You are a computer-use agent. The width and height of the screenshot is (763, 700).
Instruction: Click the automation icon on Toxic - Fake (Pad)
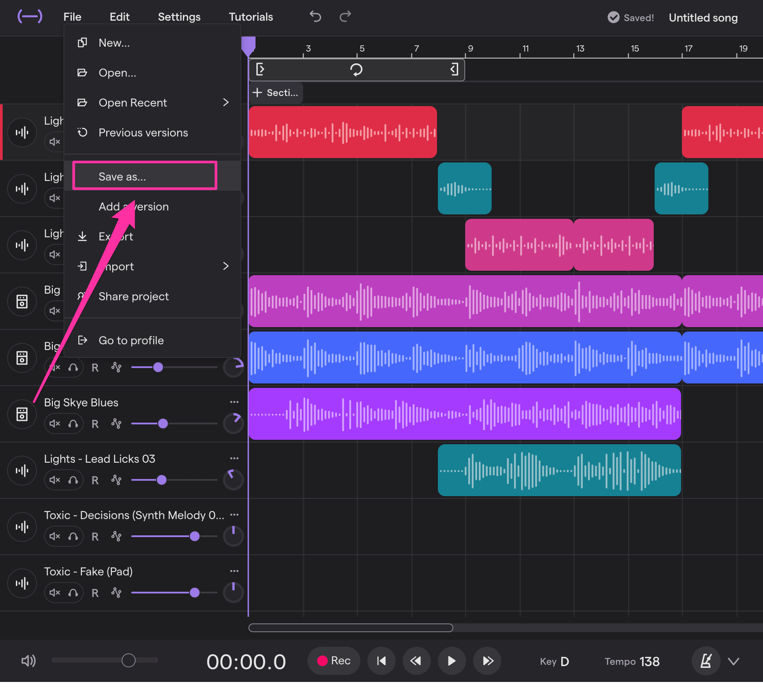coord(116,592)
